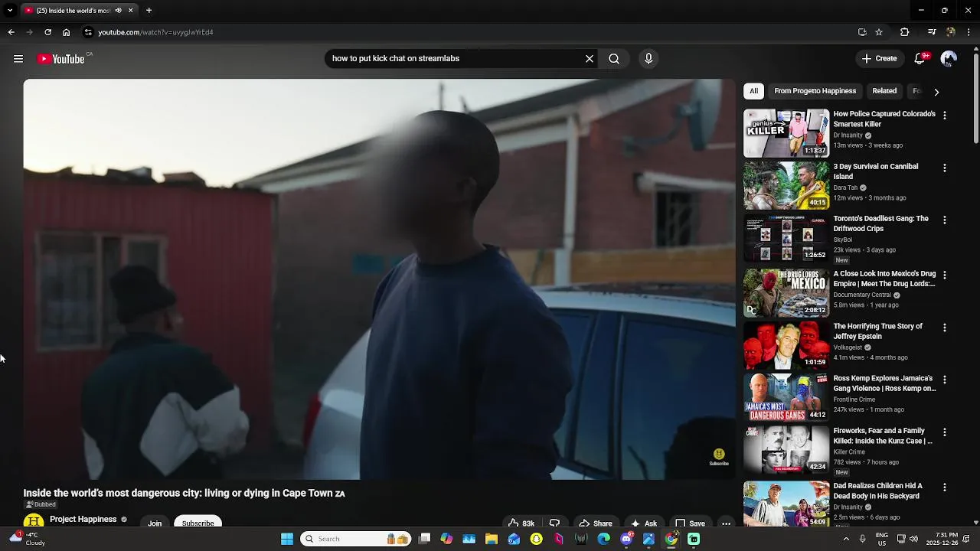Viewport: 980px width, 551px height.
Task: Open more actions ellipsis under the video
Action: pyautogui.click(x=726, y=523)
